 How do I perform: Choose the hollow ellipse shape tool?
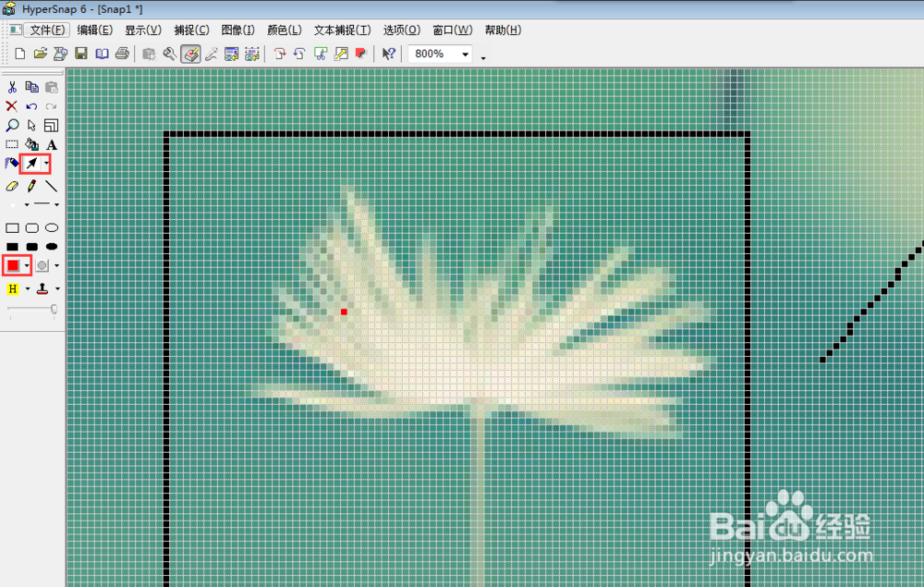click(52, 228)
